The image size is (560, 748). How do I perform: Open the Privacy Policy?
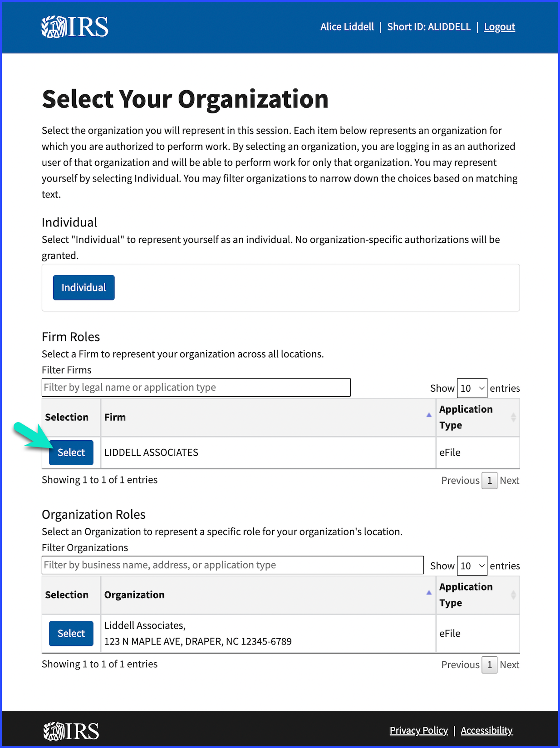pos(418,730)
